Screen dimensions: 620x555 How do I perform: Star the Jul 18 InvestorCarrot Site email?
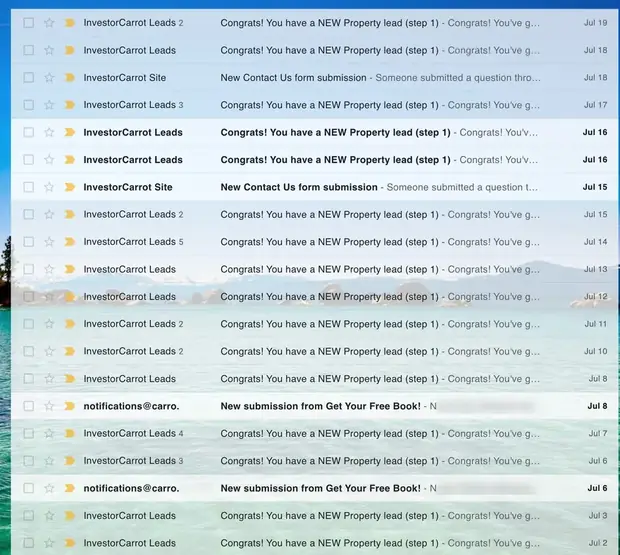pos(49,77)
